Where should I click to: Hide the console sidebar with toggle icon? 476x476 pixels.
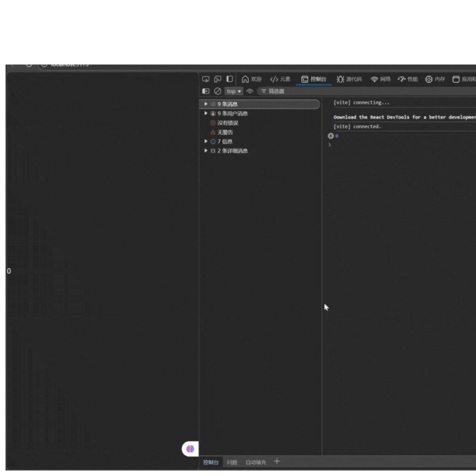tap(205, 91)
